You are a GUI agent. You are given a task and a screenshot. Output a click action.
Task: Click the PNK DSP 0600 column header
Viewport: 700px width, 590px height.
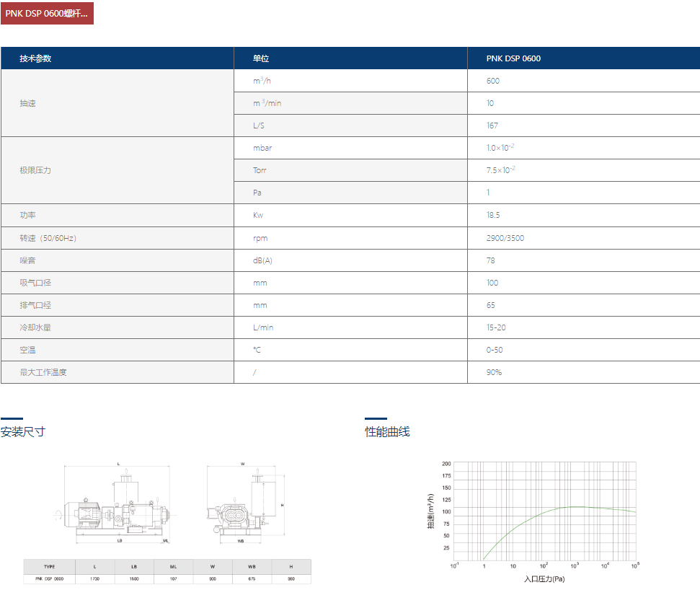click(x=513, y=58)
